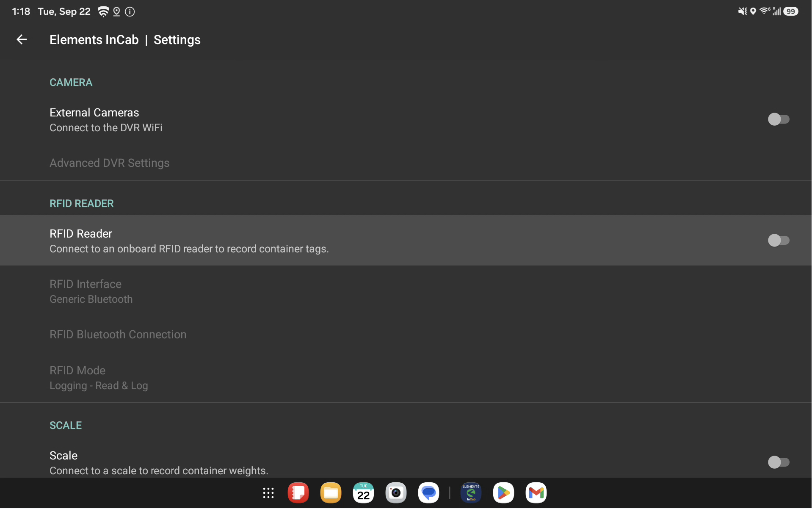Tap the signal strength bars icon

tap(776, 11)
